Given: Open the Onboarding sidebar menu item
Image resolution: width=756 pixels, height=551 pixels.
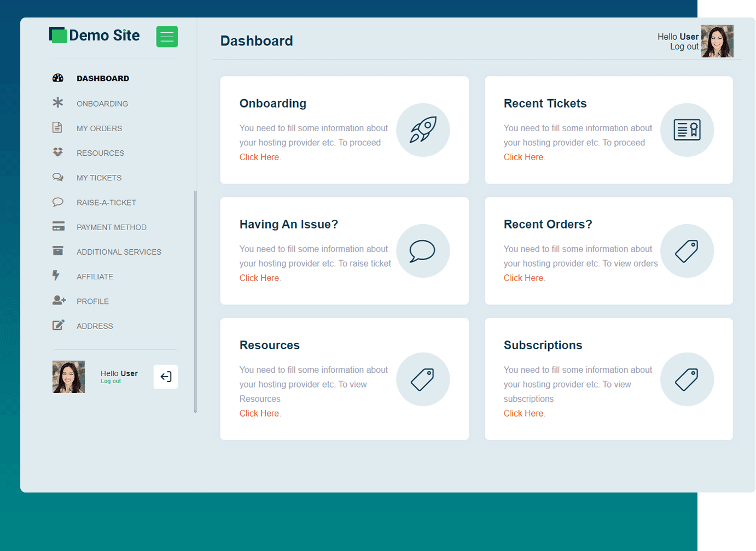Looking at the screenshot, I should [x=102, y=104].
